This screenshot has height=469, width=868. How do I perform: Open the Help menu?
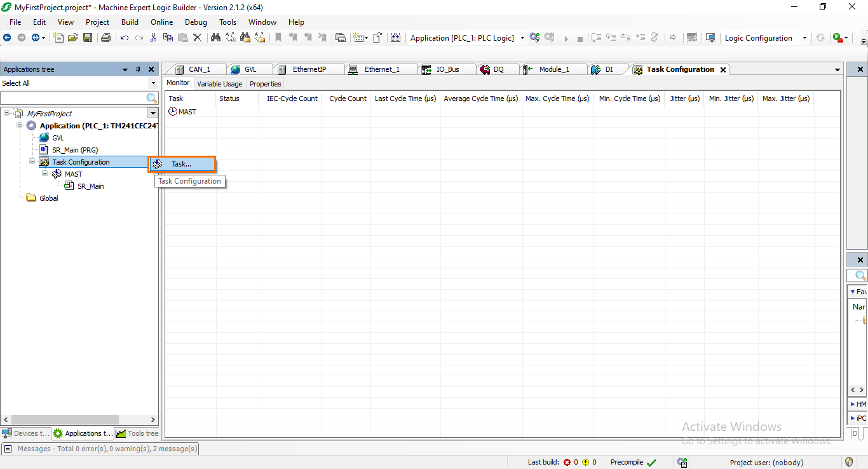296,22
